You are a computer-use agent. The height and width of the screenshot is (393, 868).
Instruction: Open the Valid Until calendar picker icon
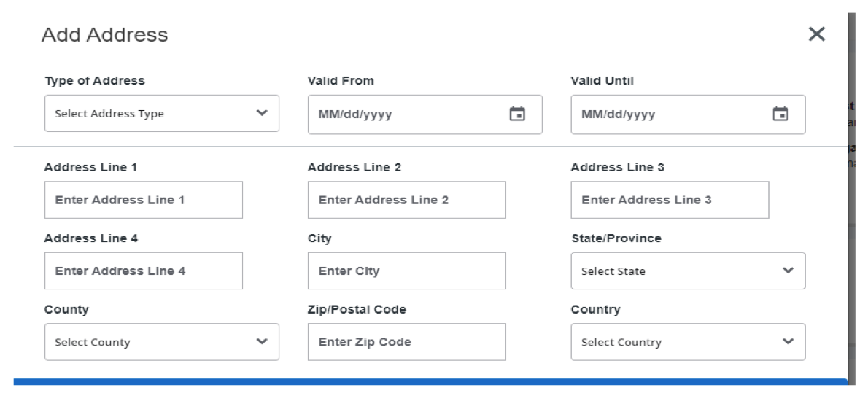(x=780, y=114)
